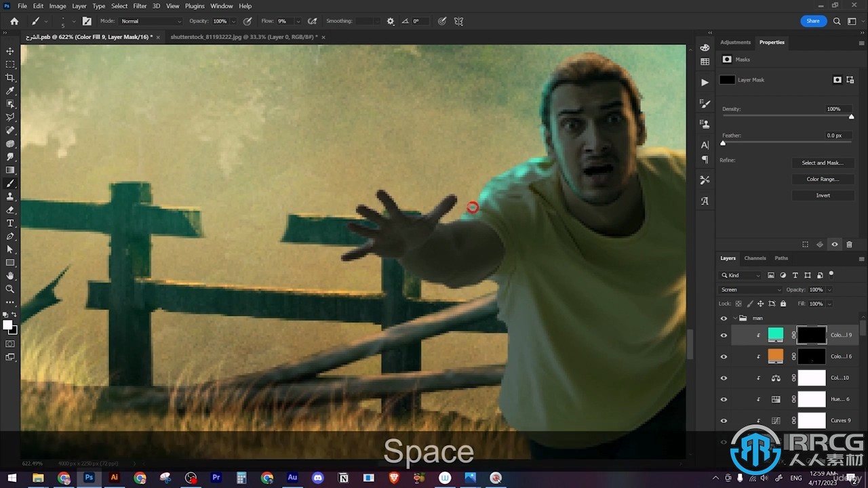Click the mask Feather slider handle
The image size is (868, 488).
pos(723,143)
